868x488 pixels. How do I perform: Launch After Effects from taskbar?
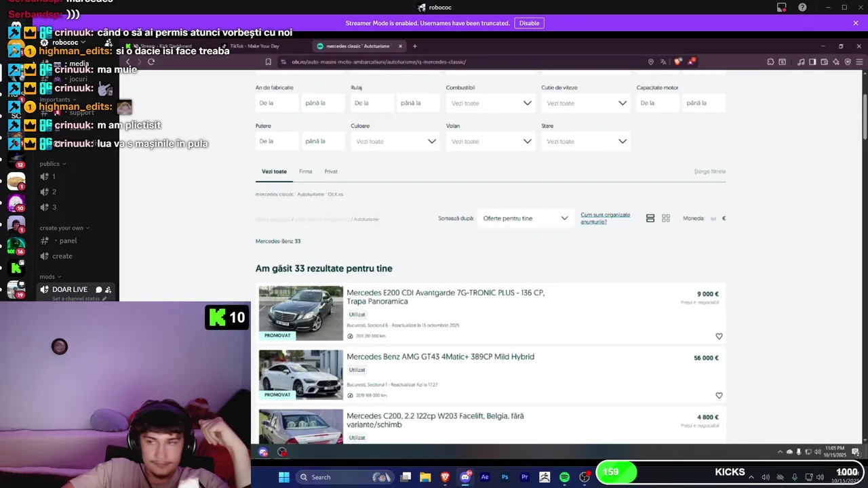(x=485, y=477)
